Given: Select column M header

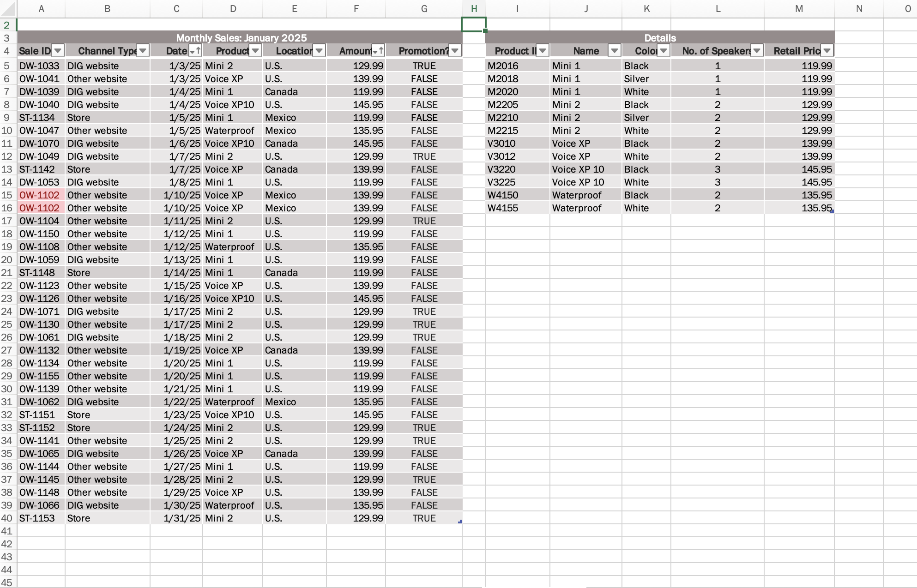Looking at the screenshot, I should coord(799,9).
